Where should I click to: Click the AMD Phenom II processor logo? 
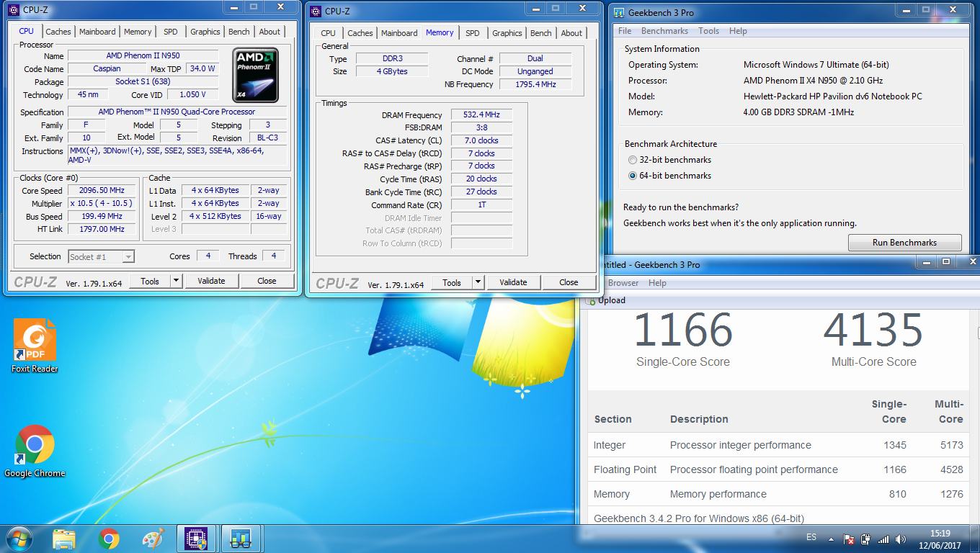point(256,75)
